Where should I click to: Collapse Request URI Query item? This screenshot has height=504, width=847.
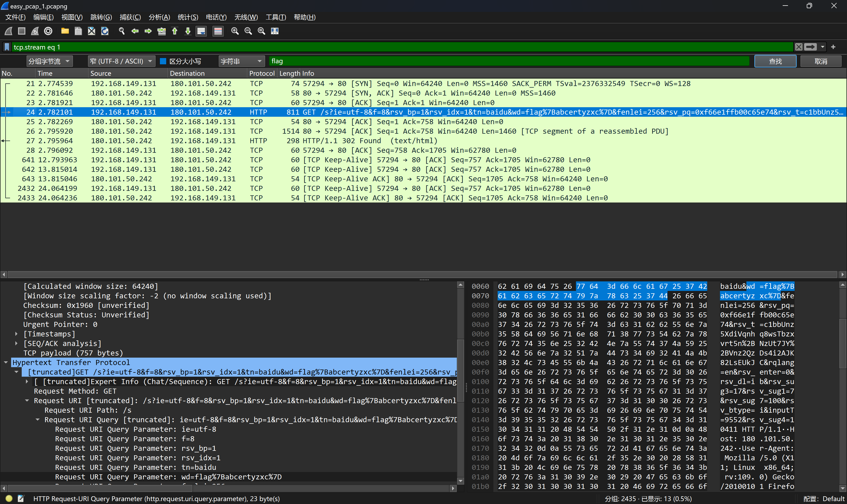click(38, 420)
